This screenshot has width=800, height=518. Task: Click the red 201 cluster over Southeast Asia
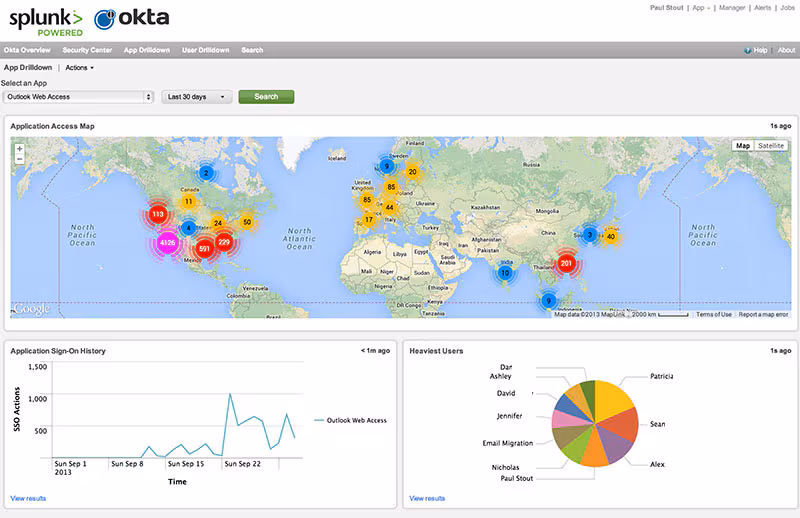566,264
